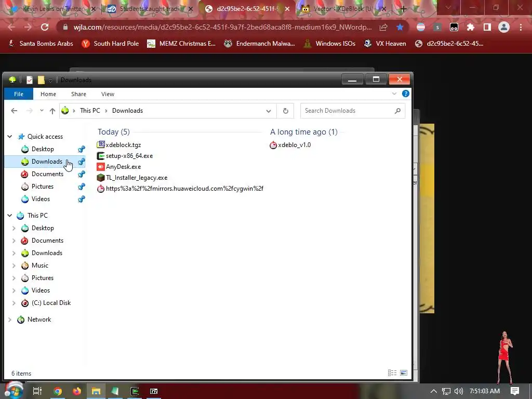The image size is (532, 399).
Task: Open Chrome profile avatar
Action: click(x=503, y=27)
